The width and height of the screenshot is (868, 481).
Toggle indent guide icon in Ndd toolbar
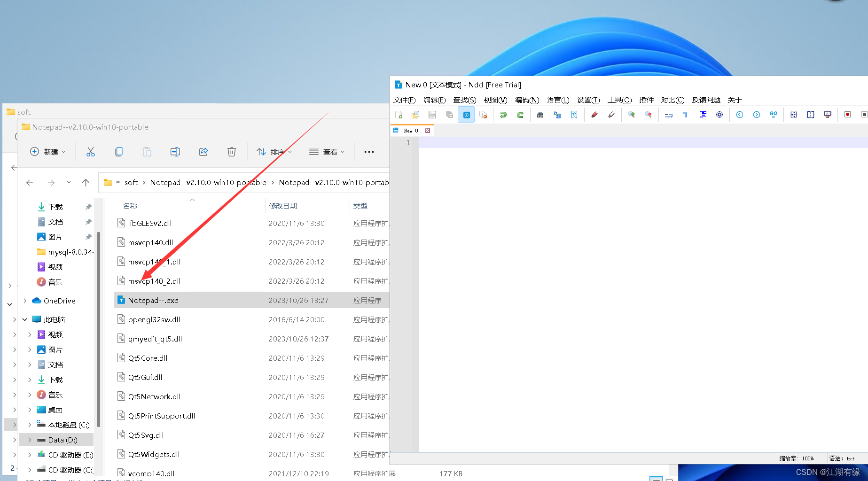click(703, 115)
